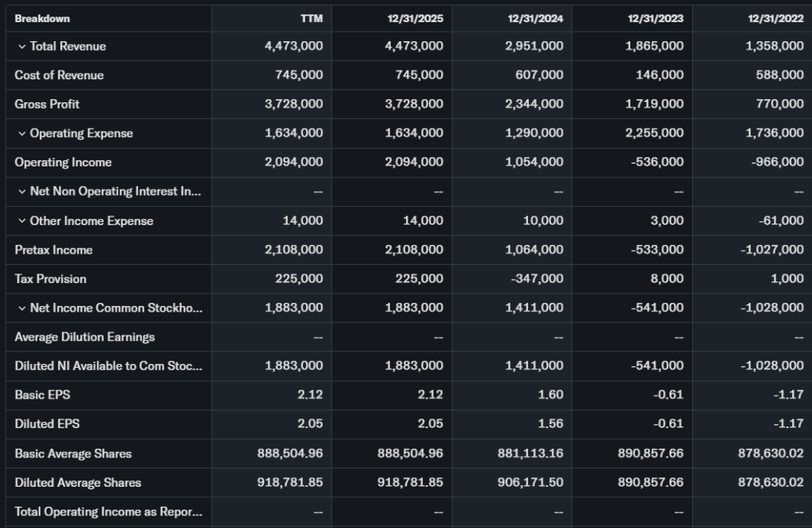812x528 pixels.
Task: Click the Breakdown column header
Action: [x=42, y=18]
